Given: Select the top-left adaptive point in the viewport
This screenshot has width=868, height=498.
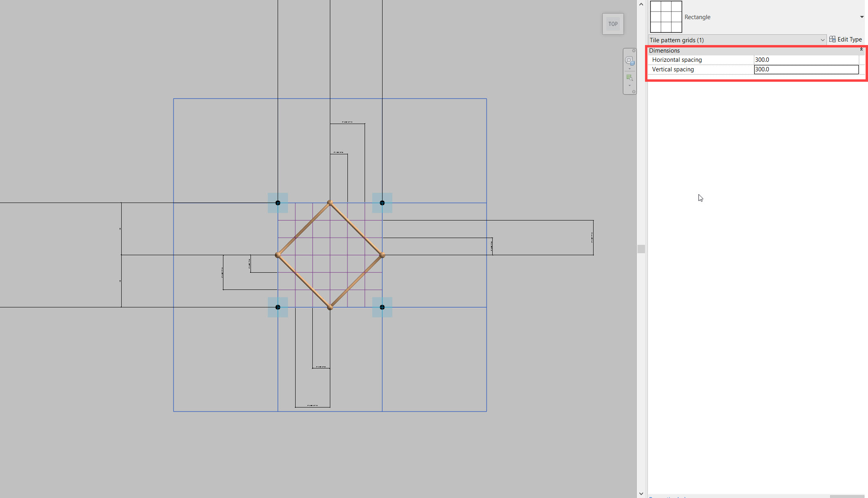Looking at the screenshot, I should (x=278, y=203).
